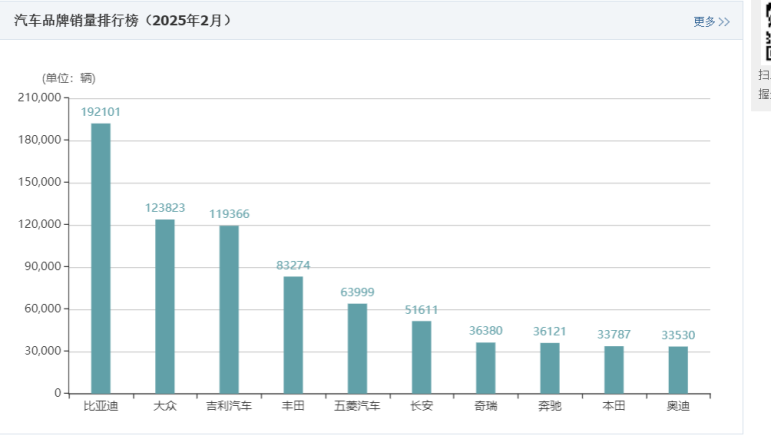
Task: Click the chart title 汽车品牌销量排行榜（2025年2月）
Action: click(122, 21)
